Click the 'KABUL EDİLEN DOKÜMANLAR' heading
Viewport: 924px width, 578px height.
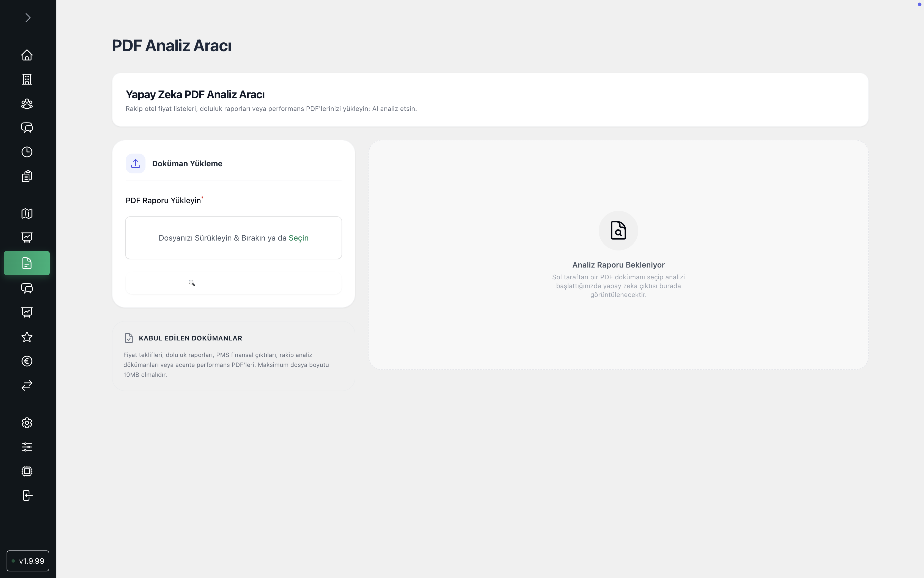coord(191,338)
